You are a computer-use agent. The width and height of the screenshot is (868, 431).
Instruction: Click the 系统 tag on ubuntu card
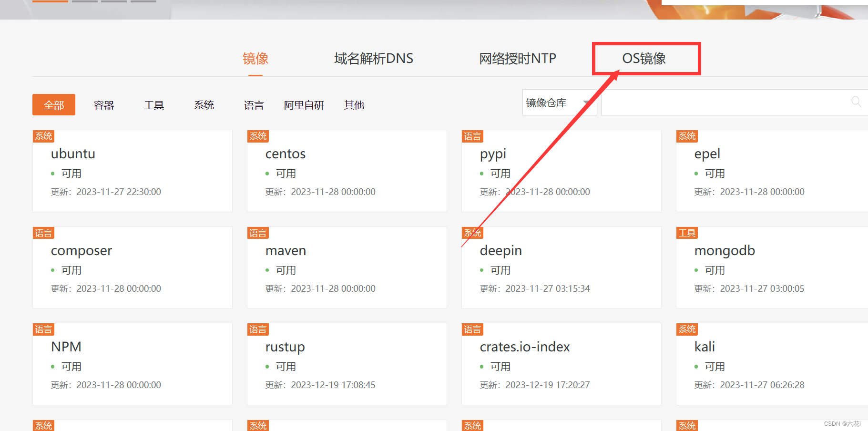pos(43,136)
